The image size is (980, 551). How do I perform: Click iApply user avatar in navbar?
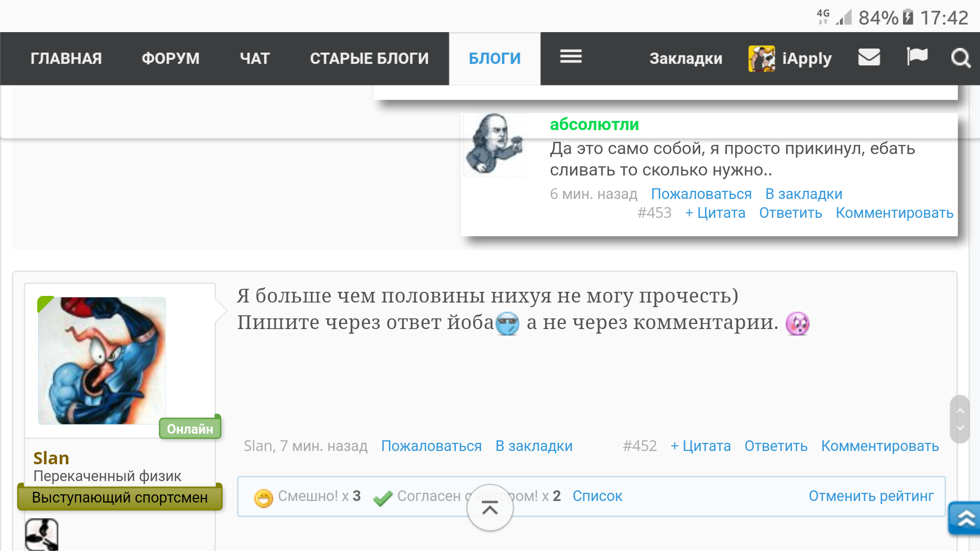pos(762,59)
